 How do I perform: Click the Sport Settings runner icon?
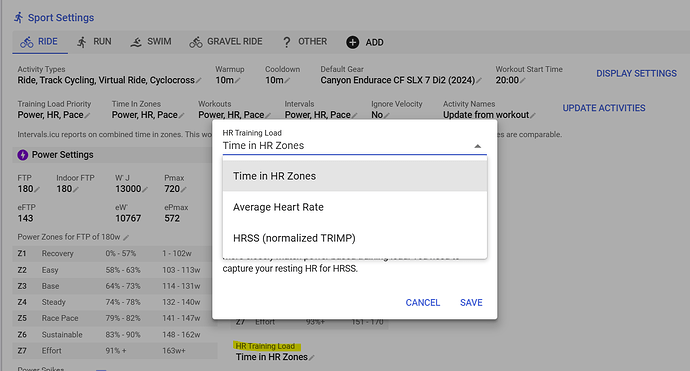(18, 18)
